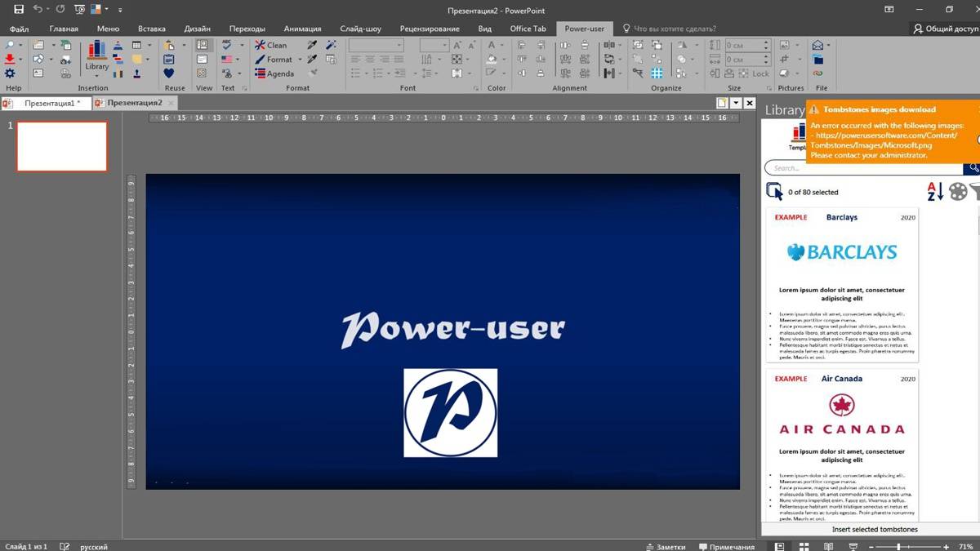
Task: Click the US flag language icon
Action: pos(226,60)
